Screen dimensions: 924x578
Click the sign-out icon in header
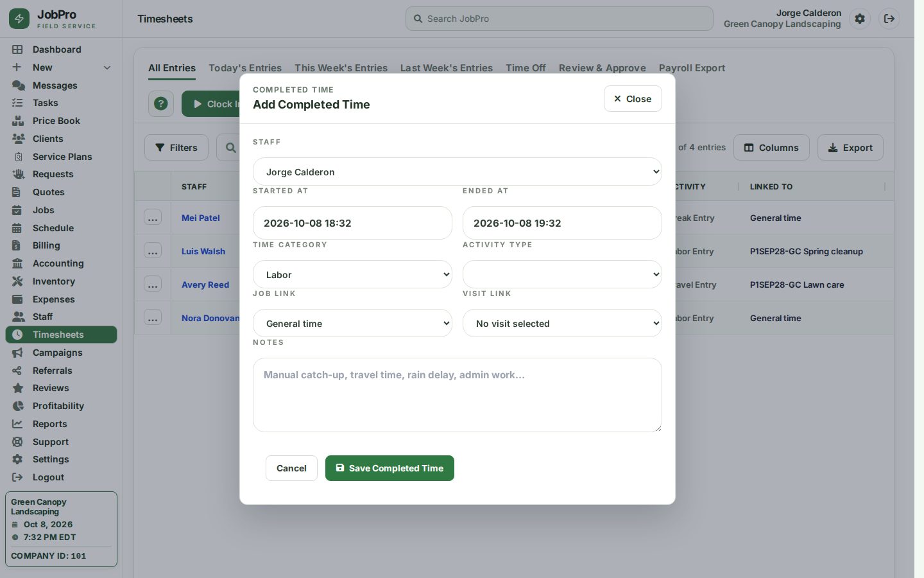coord(889,19)
